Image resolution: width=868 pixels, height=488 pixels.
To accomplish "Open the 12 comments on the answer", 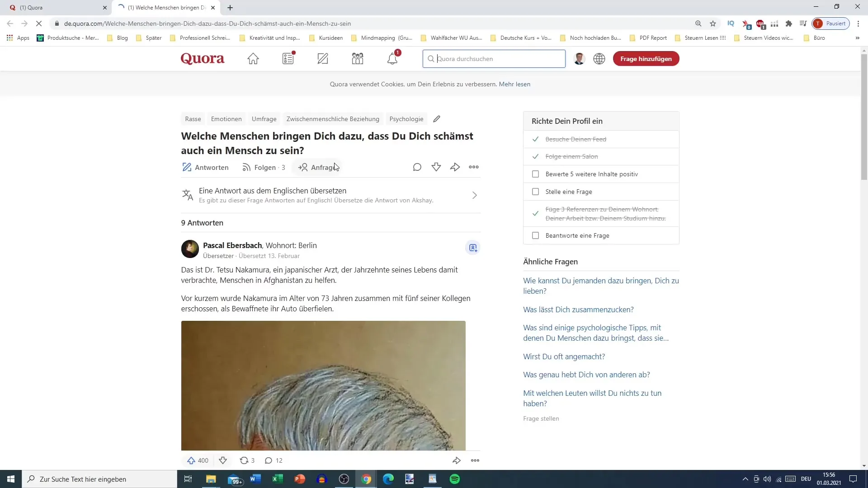I will [x=274, y=460].
